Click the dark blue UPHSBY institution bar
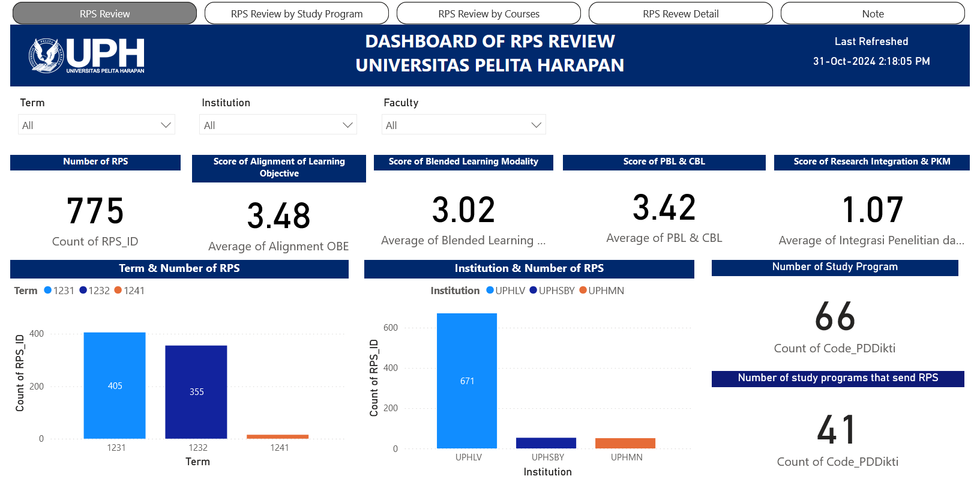 pos(546,443)
